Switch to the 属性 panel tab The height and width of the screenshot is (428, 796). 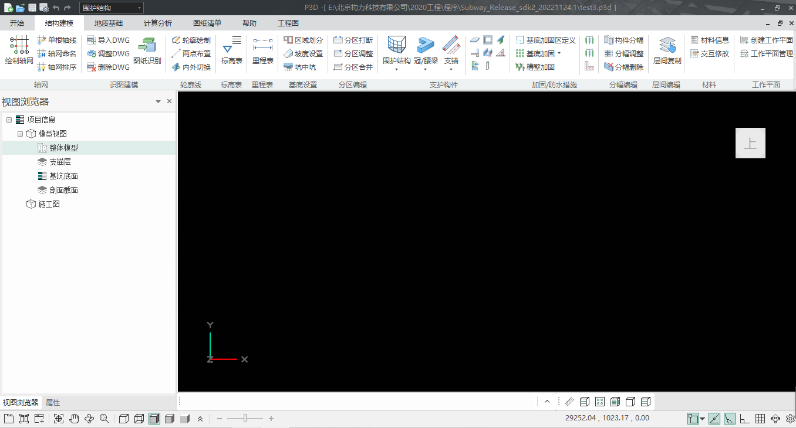pyautogui.click(x=53, y=403)
